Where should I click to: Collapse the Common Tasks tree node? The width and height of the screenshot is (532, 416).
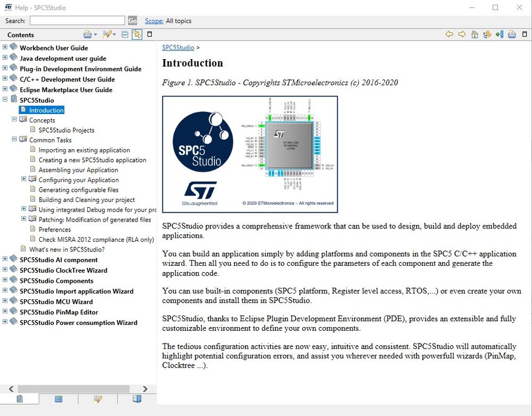click(14, 139)
